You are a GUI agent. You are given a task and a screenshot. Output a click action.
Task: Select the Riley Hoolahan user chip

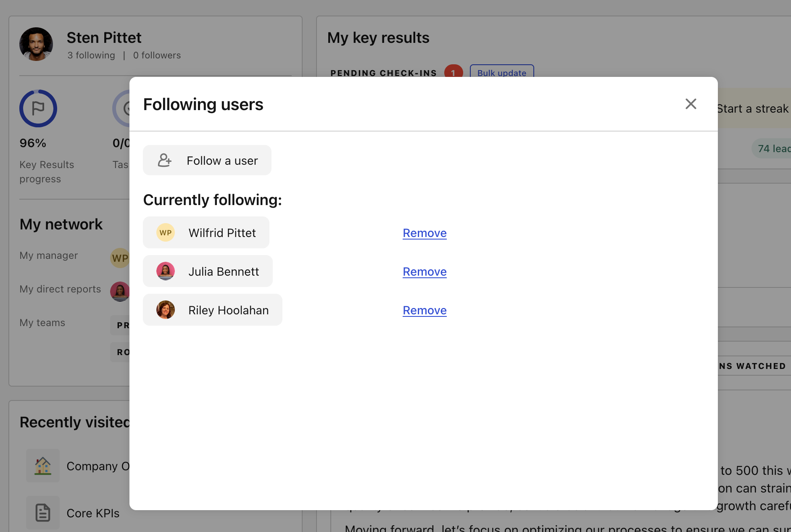[x=213, y=310]
